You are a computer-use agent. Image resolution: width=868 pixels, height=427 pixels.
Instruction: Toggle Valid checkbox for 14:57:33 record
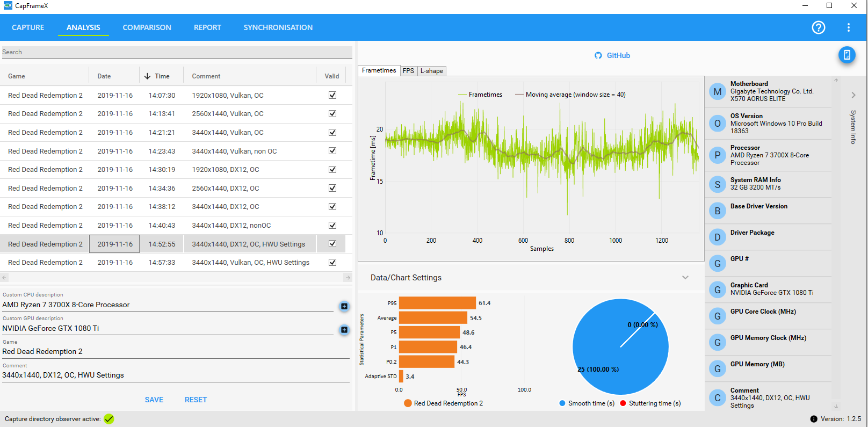[332, 262]
